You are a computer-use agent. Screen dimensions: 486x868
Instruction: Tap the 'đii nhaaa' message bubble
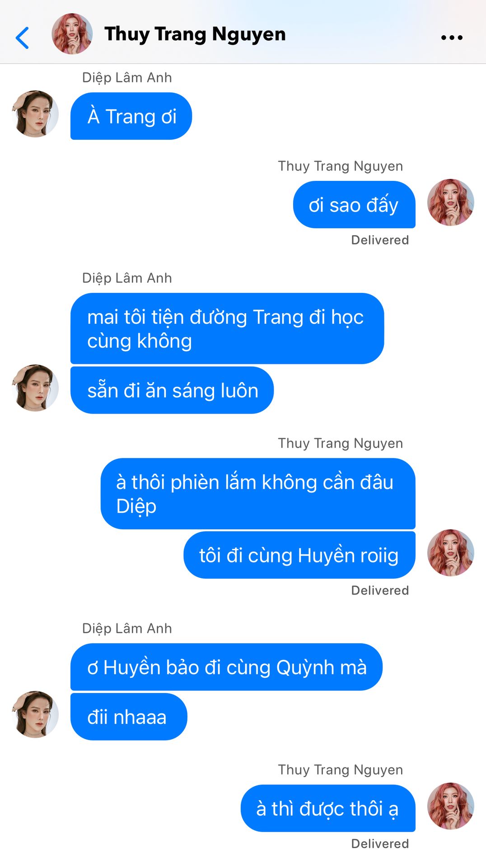click(x=129, y=717)
